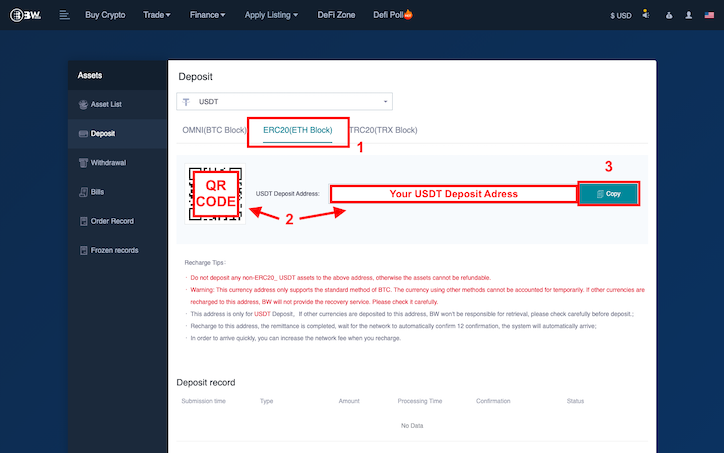Open Defi Poll page

click(x=392, y=15)
